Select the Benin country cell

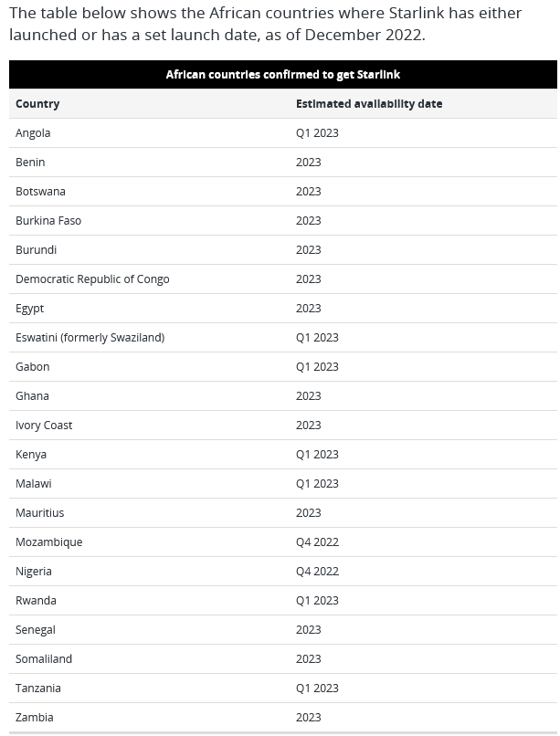pyautogui.click(x=30, y=163)
